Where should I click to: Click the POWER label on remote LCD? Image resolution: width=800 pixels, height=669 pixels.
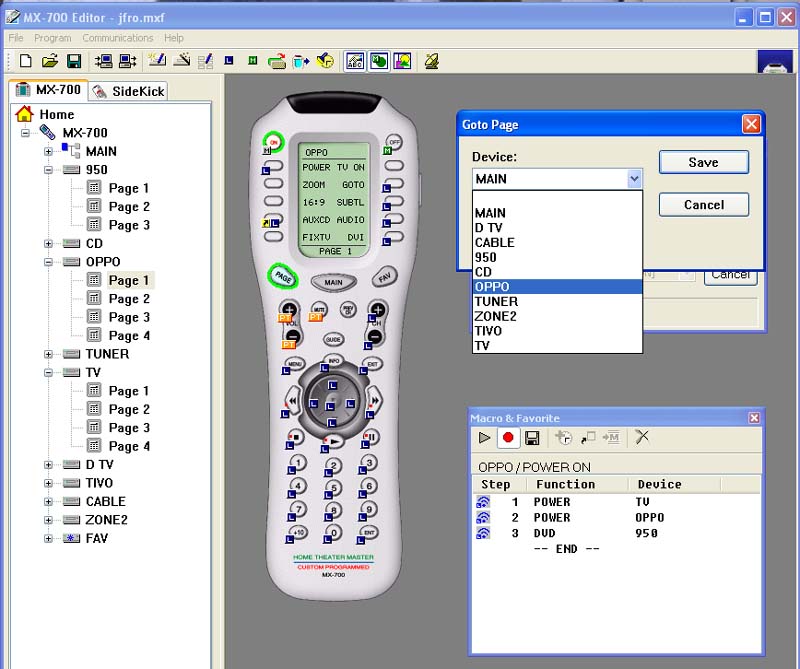[x=316, y=167]
